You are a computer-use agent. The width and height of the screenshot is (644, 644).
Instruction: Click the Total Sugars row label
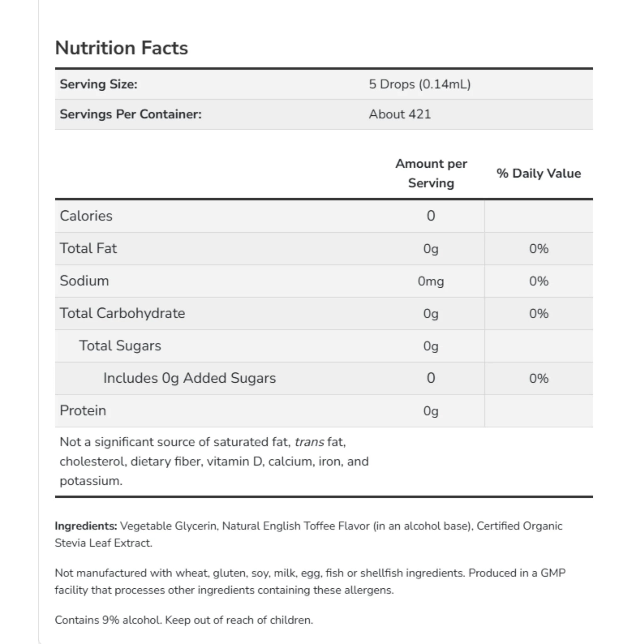tap(120, 346)
